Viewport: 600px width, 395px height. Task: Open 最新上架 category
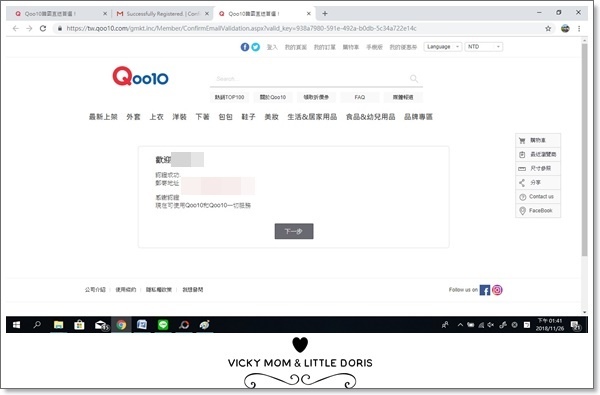pos(103,117)
